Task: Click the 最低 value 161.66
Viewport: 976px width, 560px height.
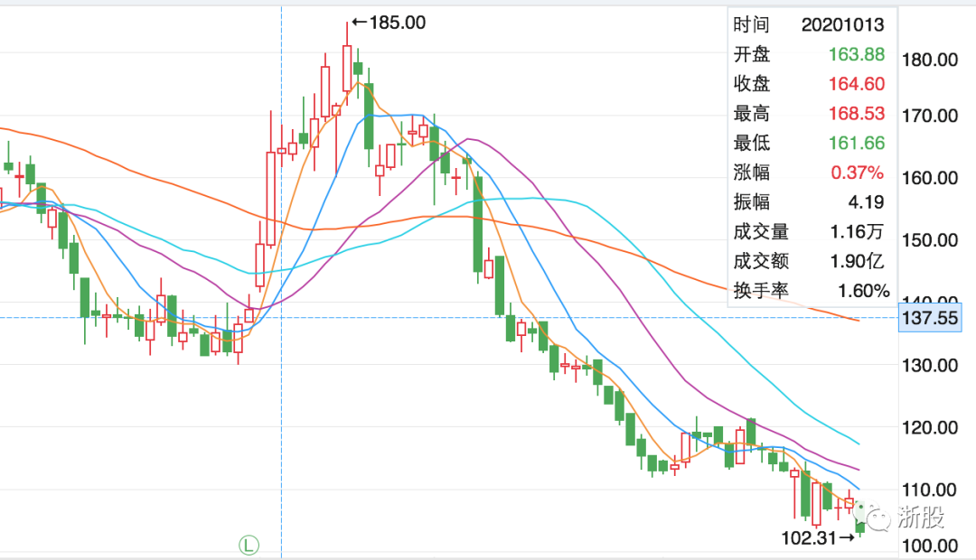Action: click(857, 143)
